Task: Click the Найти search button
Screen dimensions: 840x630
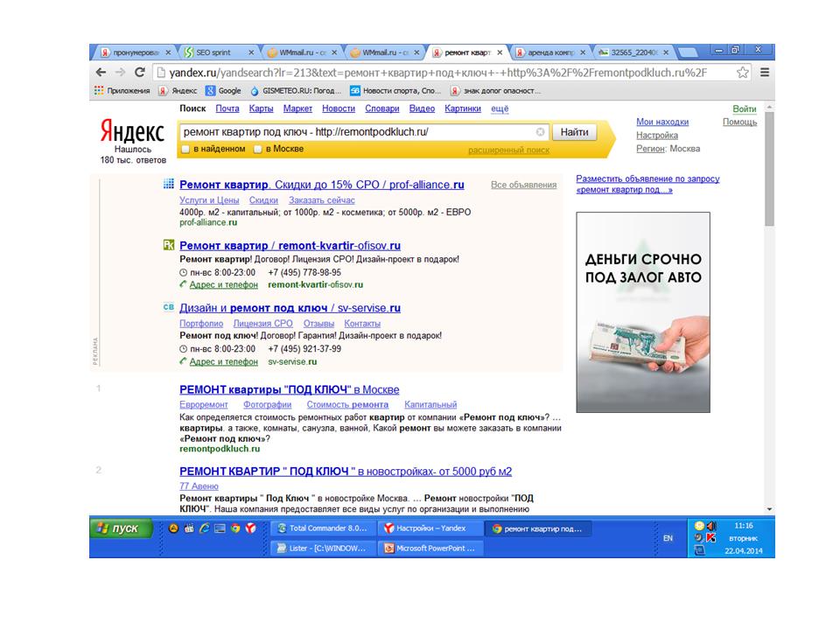Action: click(574, 132)
